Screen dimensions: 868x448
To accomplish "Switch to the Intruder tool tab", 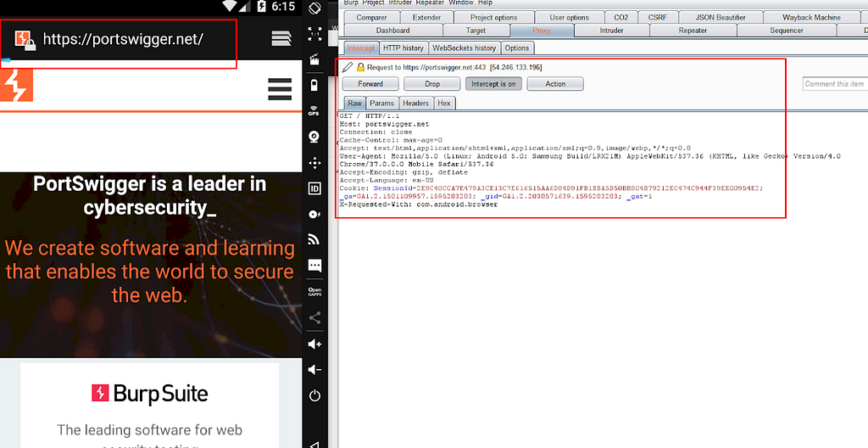I will coord(612,31).
